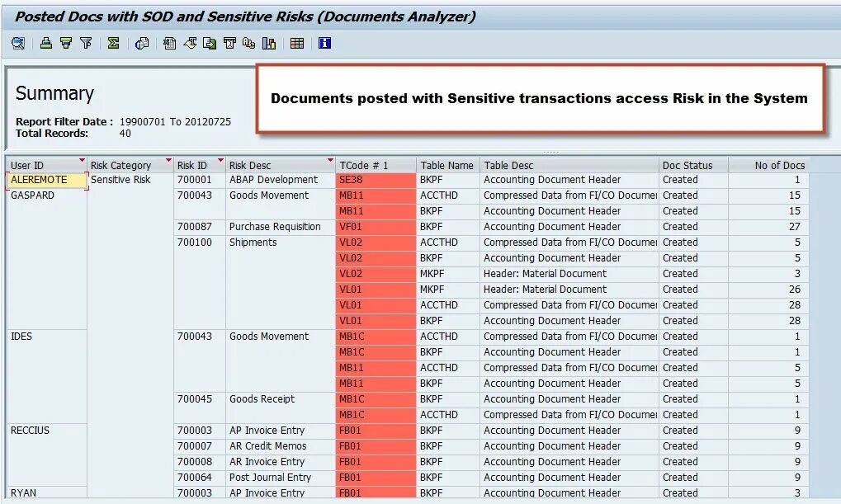Screen dimensions: 841x504
Task: Select the Post Journal Entry description cell
Action: pos(280,477)
